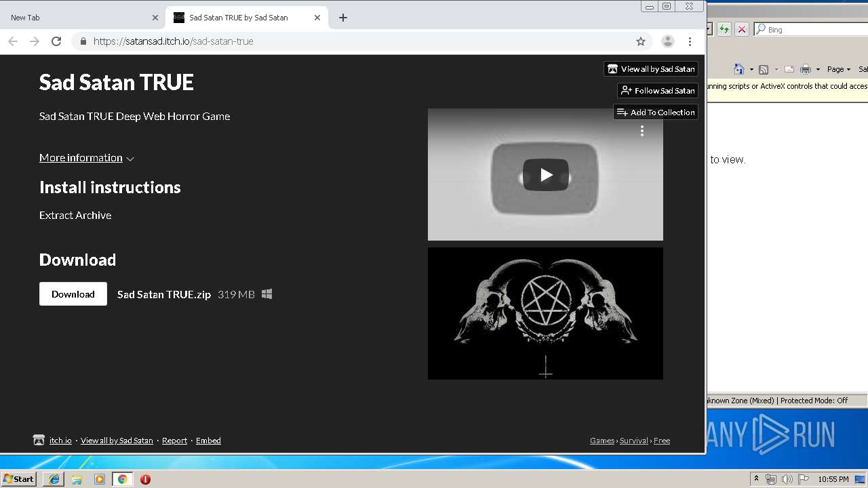The width and height of the screenshot is (868, 488).
Task: Open the media player taskbar icon
Action: click(x=100, y=479)
